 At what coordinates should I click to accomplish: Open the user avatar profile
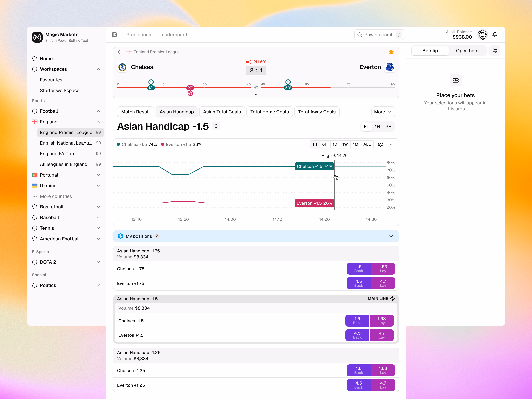482,35
